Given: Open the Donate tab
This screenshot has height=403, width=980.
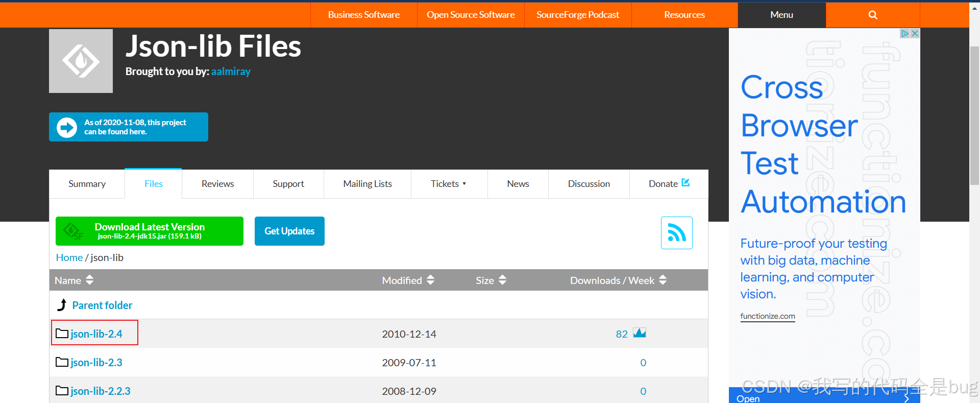Looking at the screenshot, I should click(669, 184).
